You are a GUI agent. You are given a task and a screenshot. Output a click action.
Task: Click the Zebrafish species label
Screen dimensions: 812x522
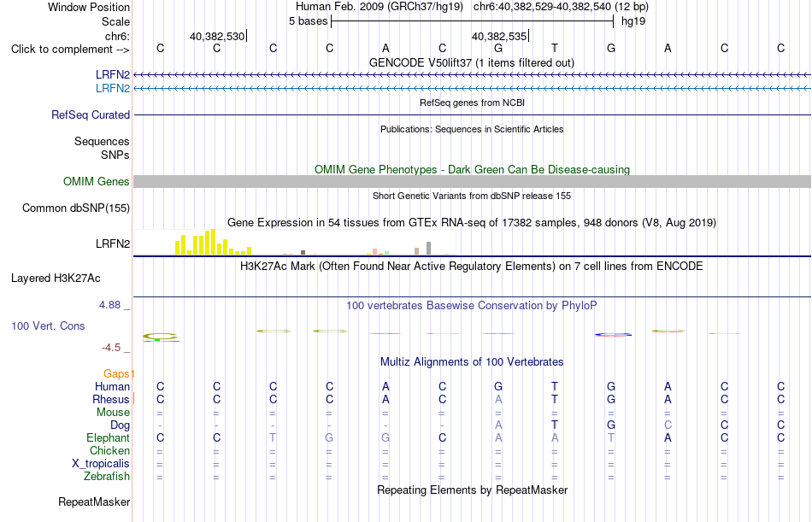pos(107,477)
